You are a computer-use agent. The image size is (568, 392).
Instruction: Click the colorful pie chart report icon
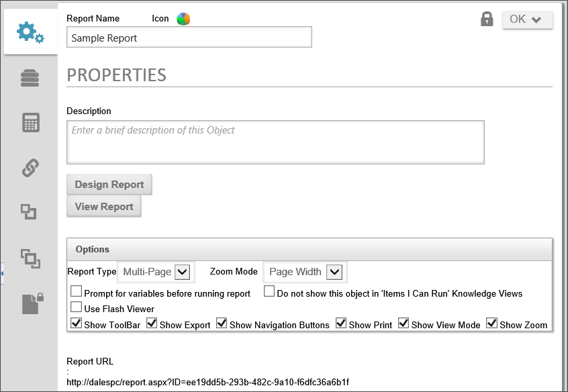(x=183, y=19)
